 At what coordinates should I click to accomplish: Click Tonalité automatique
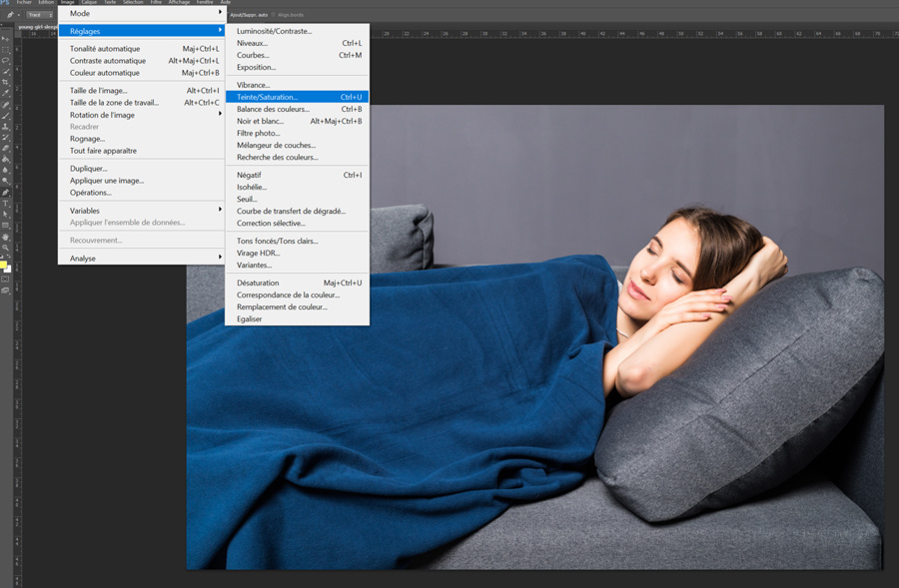141,49
